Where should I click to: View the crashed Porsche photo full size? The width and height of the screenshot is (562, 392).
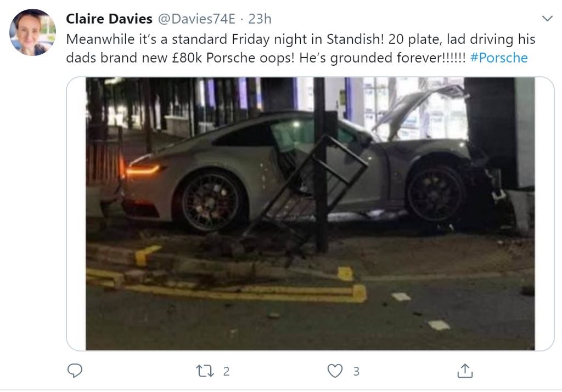pos(310,214)
